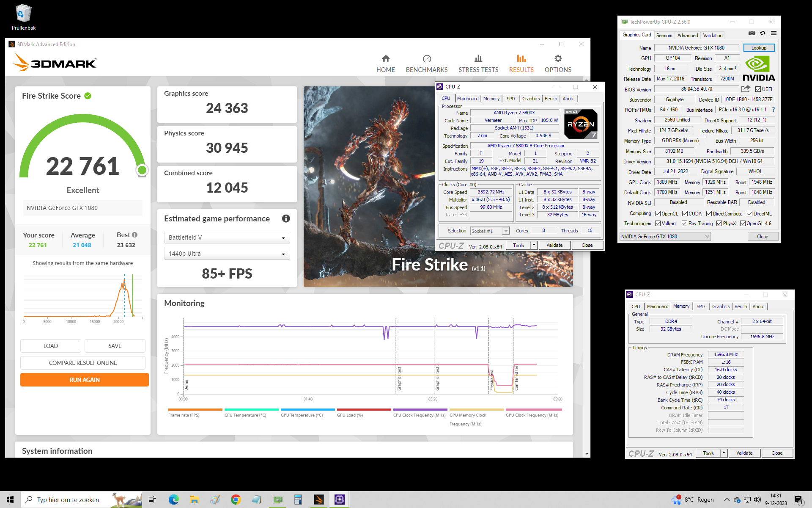Show hidden system tray icons chevron

tap(727, 500)
